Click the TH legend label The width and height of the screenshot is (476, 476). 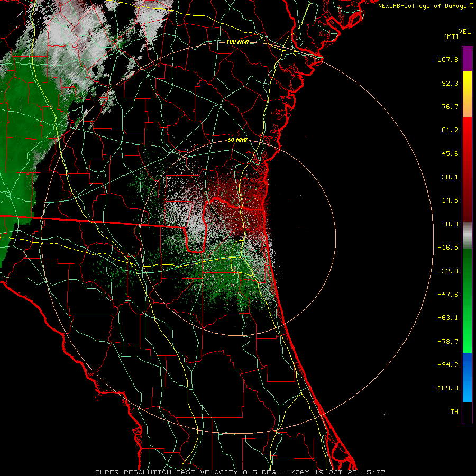coord(454,412)
